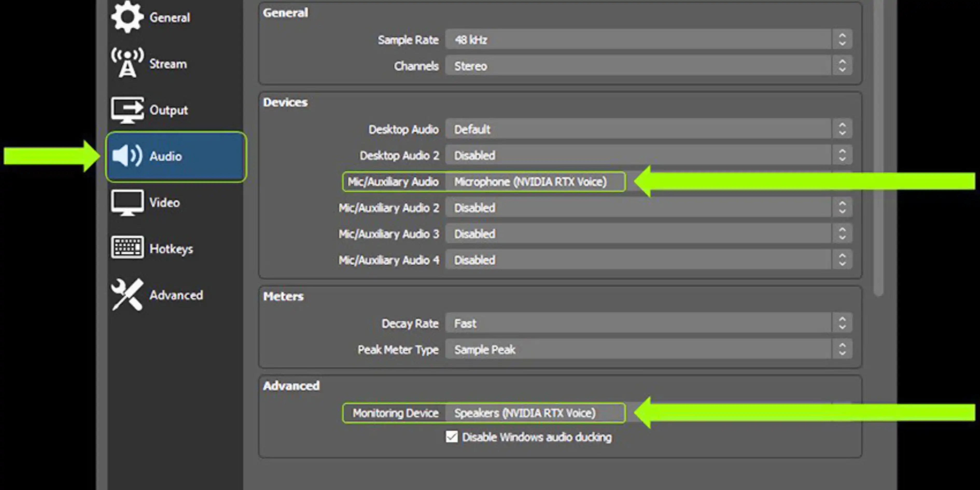Switch to the Video settings label
This screenshot has height=490, width=980.
click(x=164, y=202)
